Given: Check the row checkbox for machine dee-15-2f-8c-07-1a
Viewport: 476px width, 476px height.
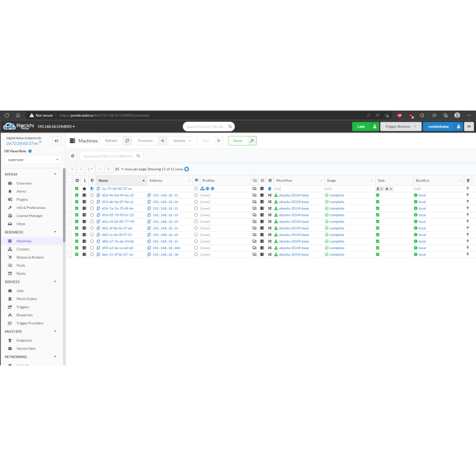Looking at the screenshot, I should [69, 254].
